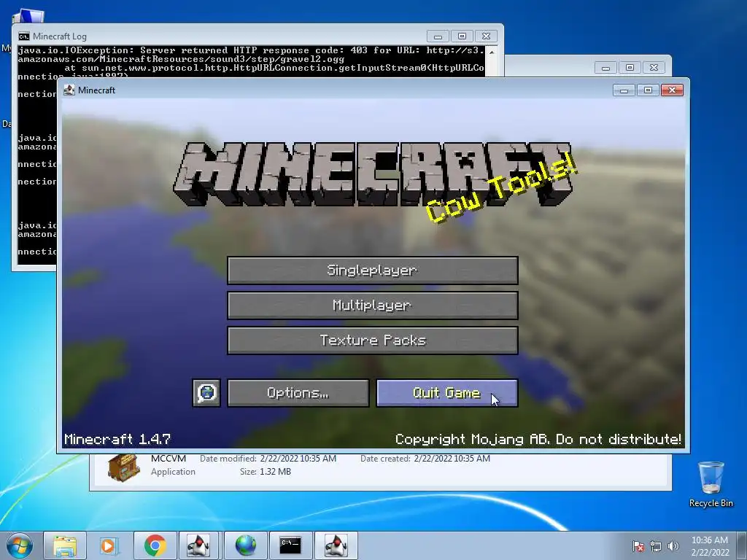Click 'Copyright Mojang AB. Do not distribute!' text
This screenshot has height=560, width=747.
[538, 439]
